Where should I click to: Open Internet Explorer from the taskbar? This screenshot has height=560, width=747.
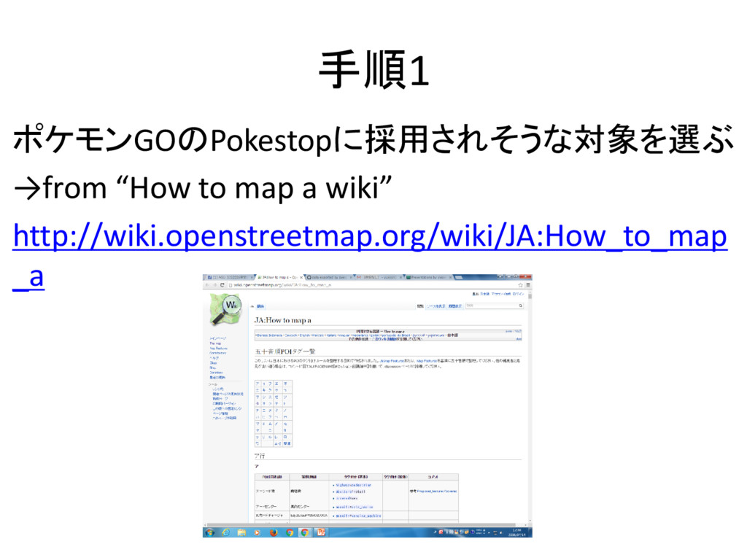point(226,532)
